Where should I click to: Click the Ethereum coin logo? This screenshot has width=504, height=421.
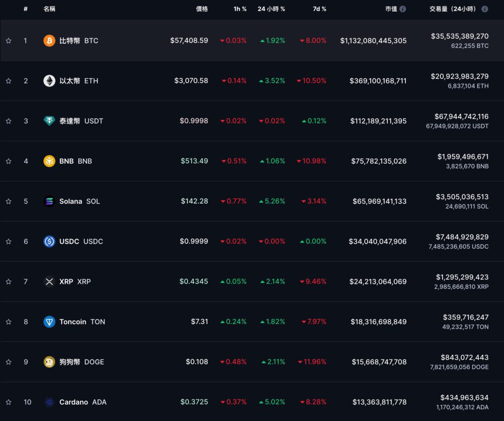pos(49,81)
